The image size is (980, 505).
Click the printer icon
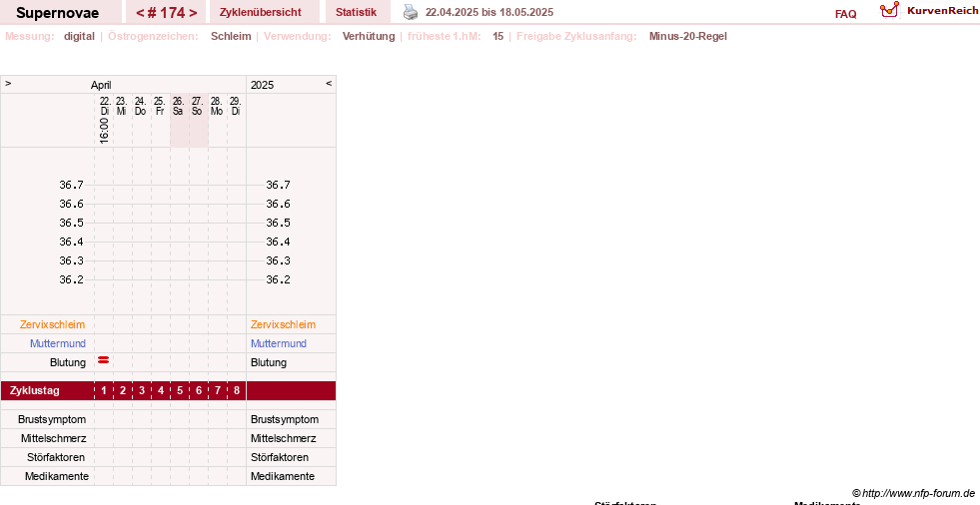coord(410,12)
